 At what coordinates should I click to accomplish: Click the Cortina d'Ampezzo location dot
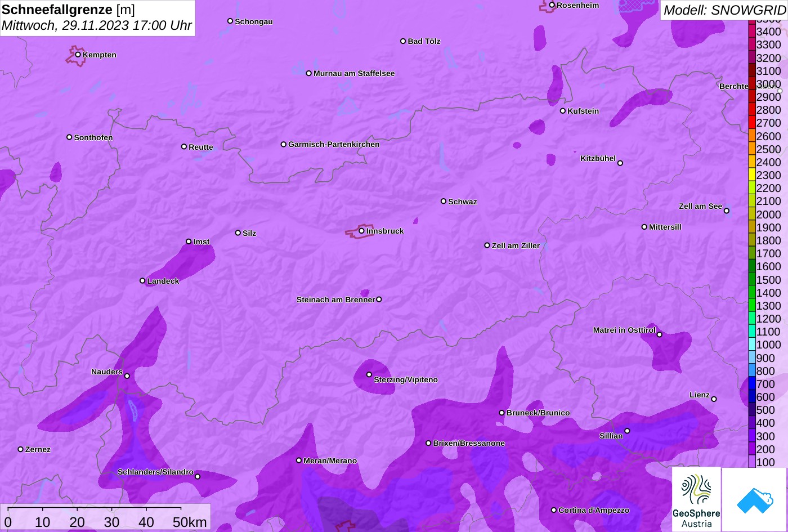coord(554,510)
